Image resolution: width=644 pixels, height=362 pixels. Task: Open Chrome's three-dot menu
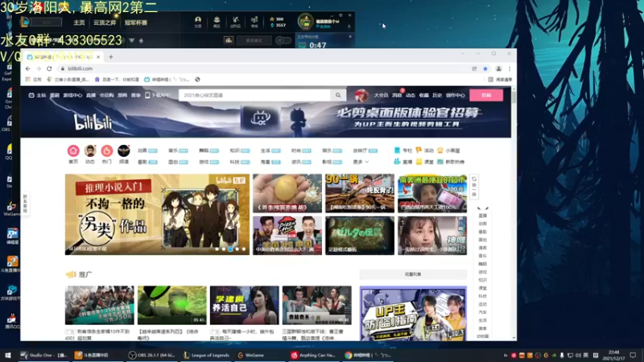(x=510, y=68)
